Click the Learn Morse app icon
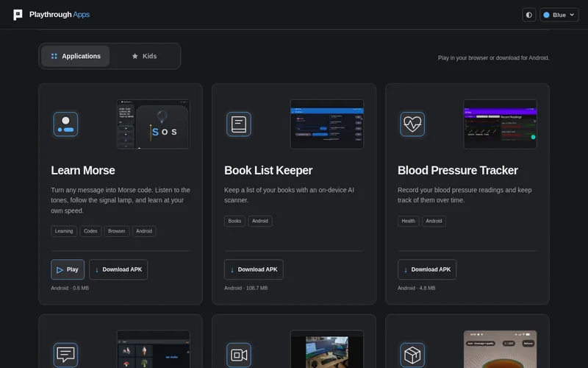Image resolution: width=588 pixels, height=368 pixels. [x=65, y=124]
